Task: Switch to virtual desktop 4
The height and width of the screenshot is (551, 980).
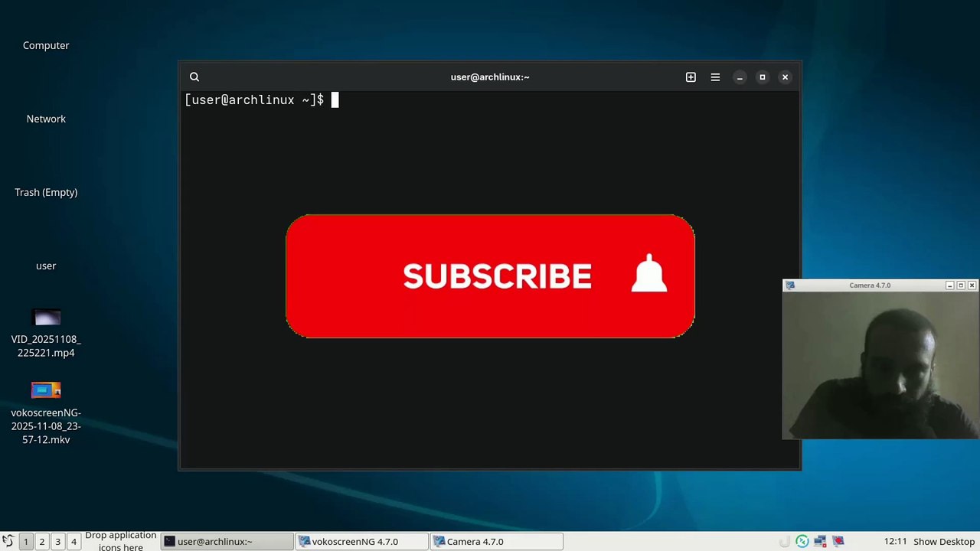Action: (73, 541)
